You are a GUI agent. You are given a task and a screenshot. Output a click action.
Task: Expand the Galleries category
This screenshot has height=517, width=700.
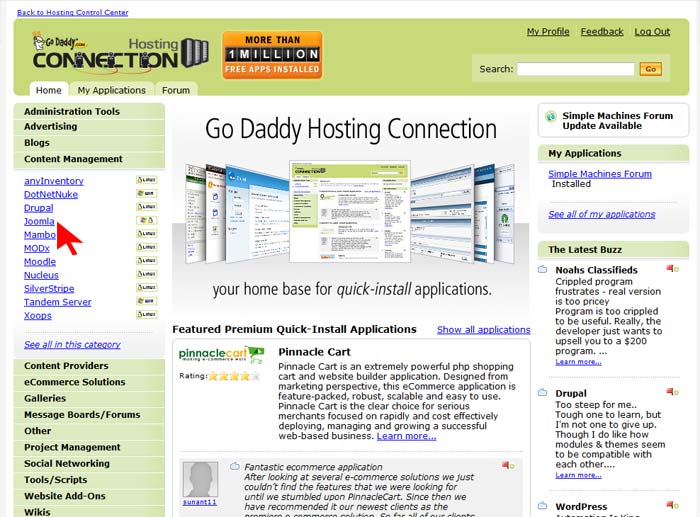pos(89,398)
